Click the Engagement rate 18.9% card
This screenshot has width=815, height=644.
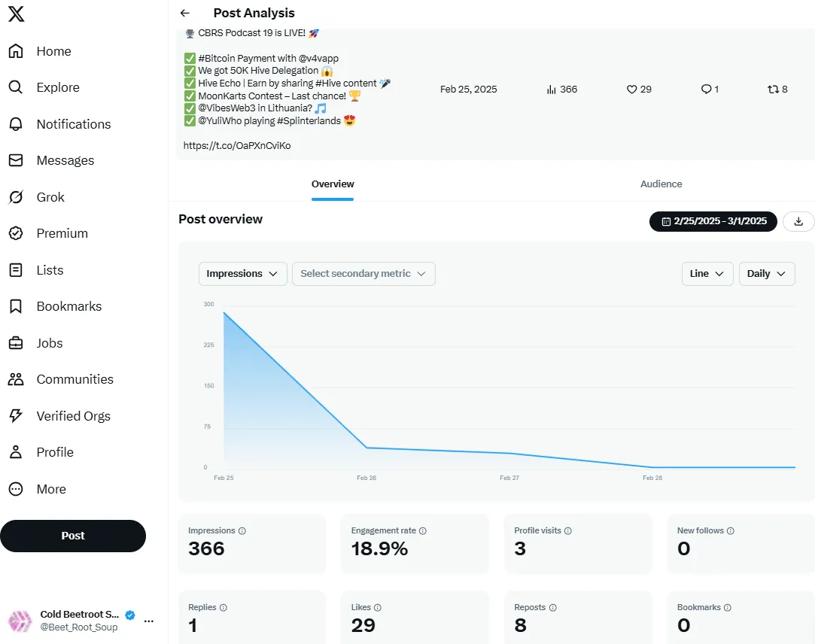click(415, 544)
